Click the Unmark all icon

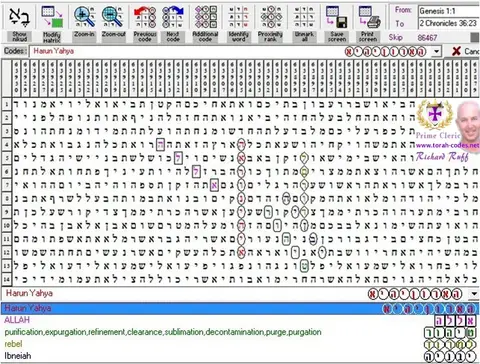304,17
